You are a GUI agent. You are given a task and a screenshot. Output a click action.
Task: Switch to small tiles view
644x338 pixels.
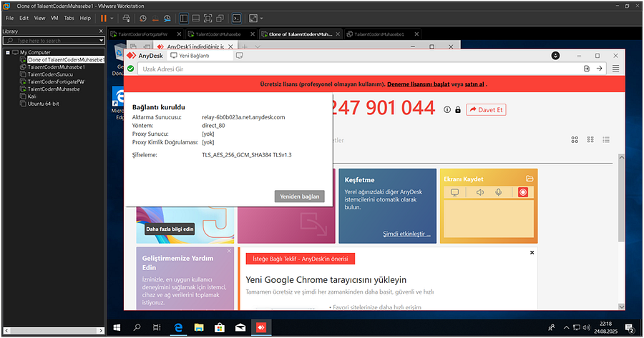(x=590, y=140)
